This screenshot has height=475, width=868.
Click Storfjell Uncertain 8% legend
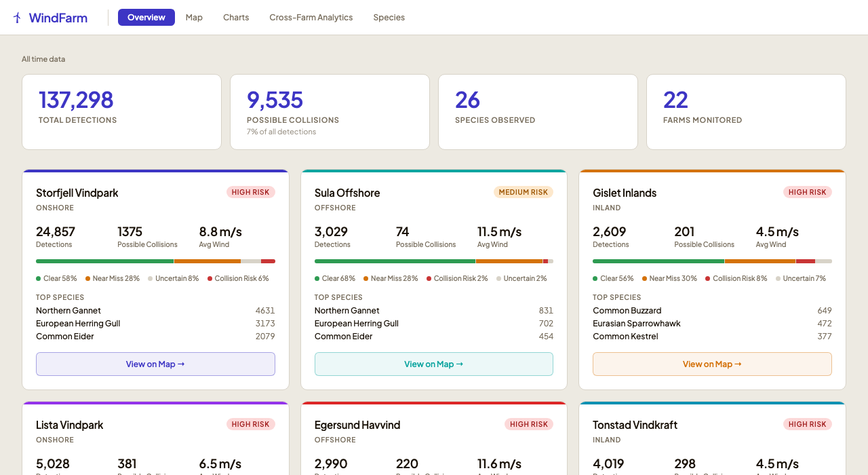pos(174,278)
